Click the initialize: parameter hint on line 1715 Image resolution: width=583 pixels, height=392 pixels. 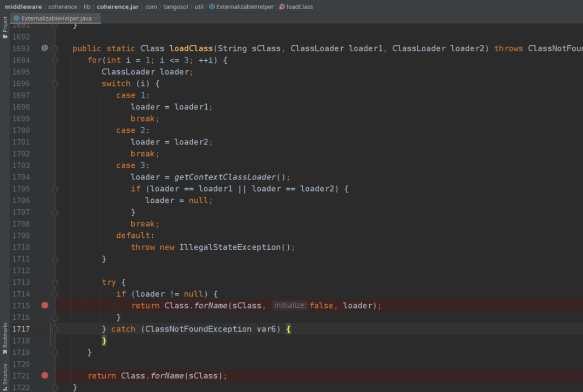(290, 305)
